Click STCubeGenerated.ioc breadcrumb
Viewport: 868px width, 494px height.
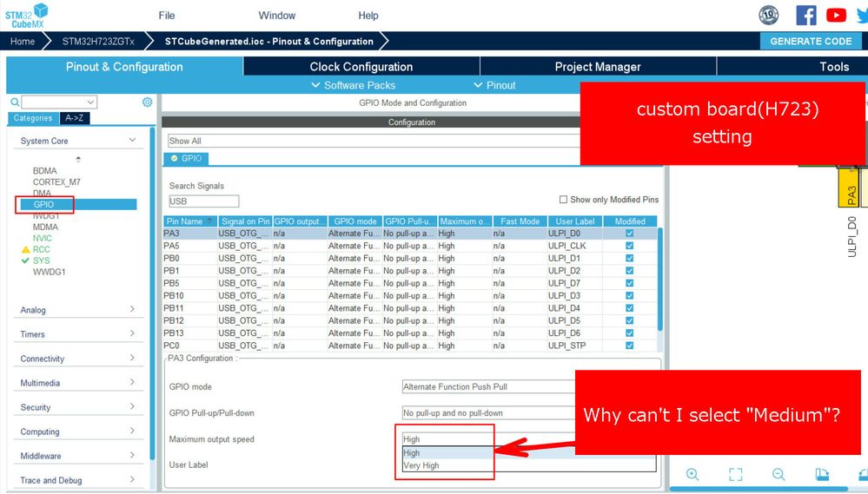[269, 42]
